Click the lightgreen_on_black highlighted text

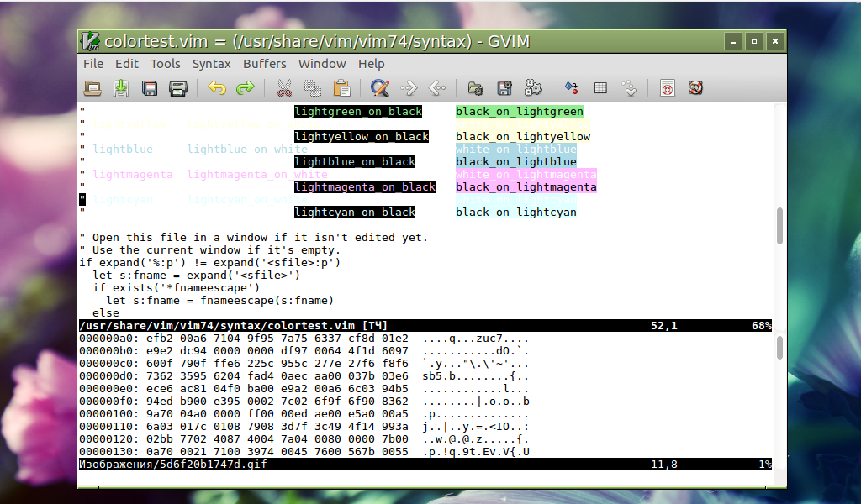[x=358, y=112]
